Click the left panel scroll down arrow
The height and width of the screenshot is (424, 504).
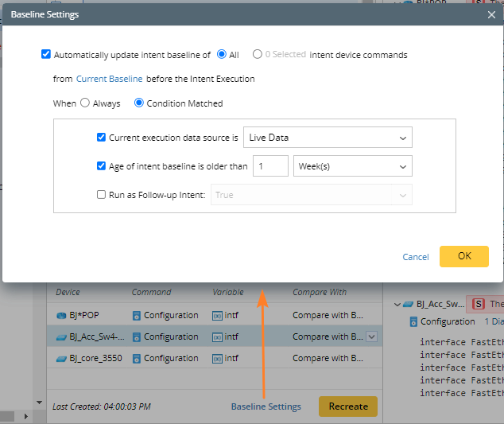(x=39, y=403)
